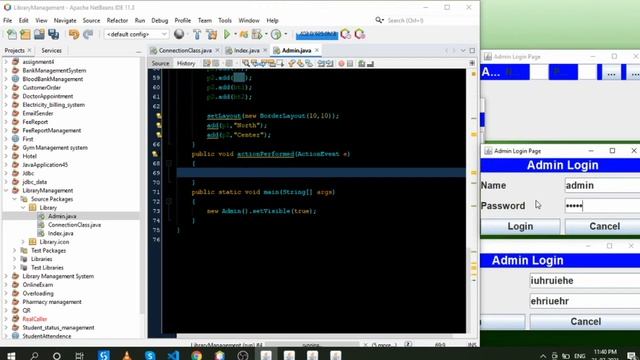Screen dimensions: 640x360
Task: Select the RealCaller project
Action: [x=35, y=319]
